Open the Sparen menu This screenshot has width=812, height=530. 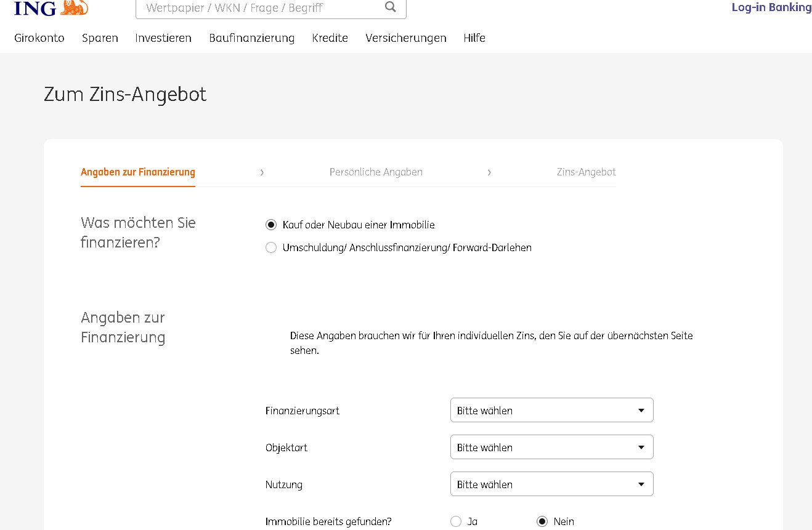coord(100,38)
